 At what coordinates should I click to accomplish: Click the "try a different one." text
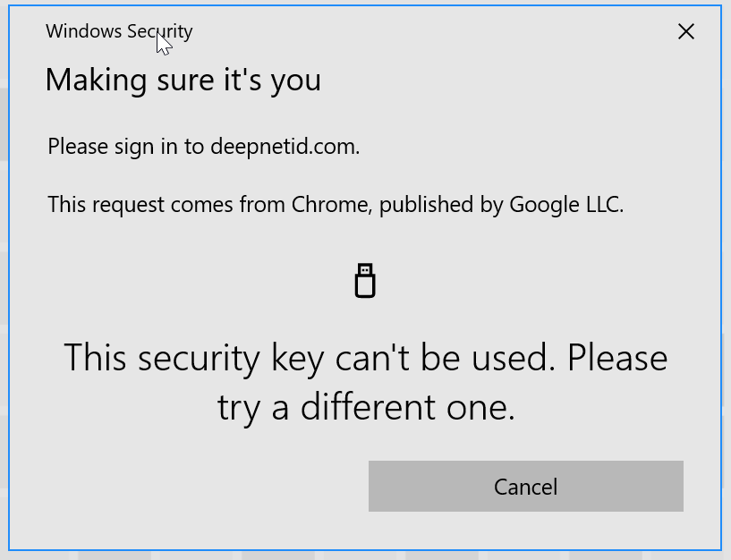coord(366,408)
